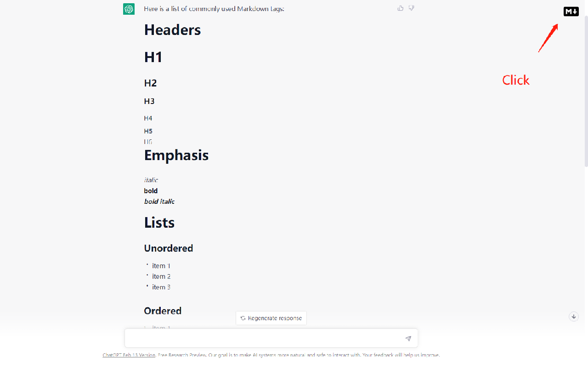Toggle thumbs up on the response
The width and height of the screenshot is (588, 368).
tap(400, 8)
